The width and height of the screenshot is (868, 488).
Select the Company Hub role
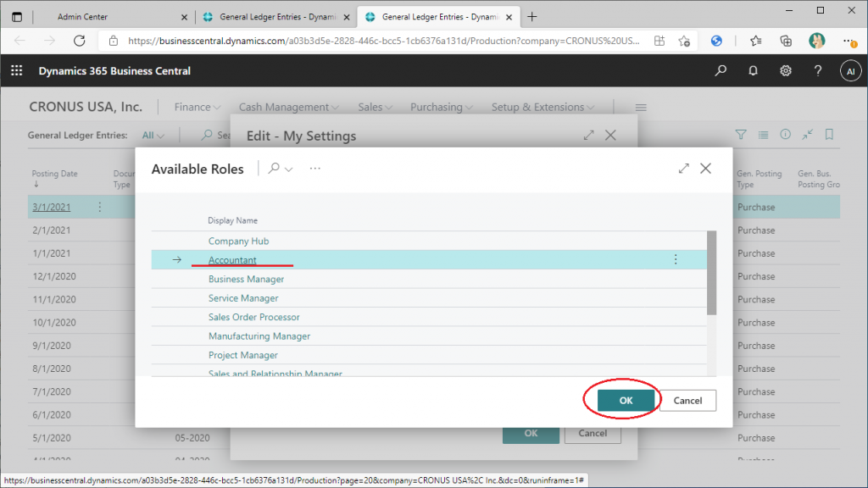coord(238,241)
